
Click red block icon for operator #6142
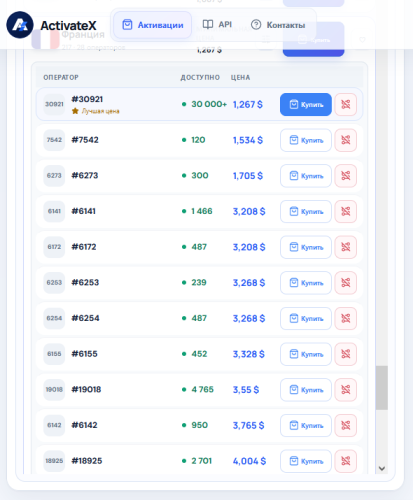(346, 426)
